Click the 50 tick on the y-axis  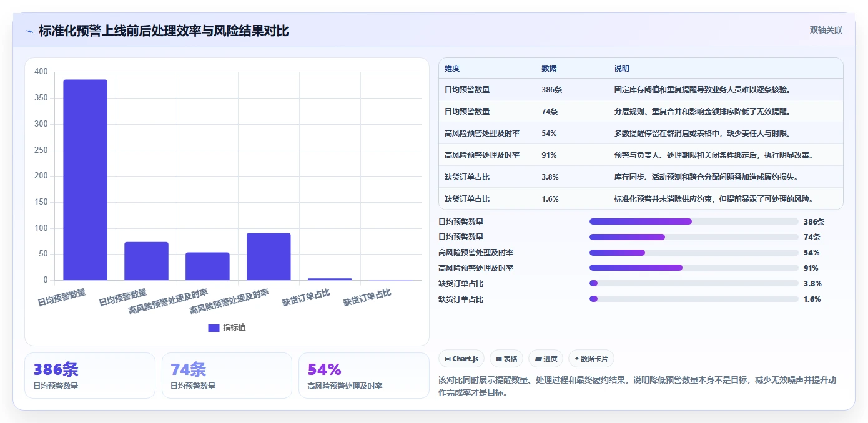tap(43, 254)
